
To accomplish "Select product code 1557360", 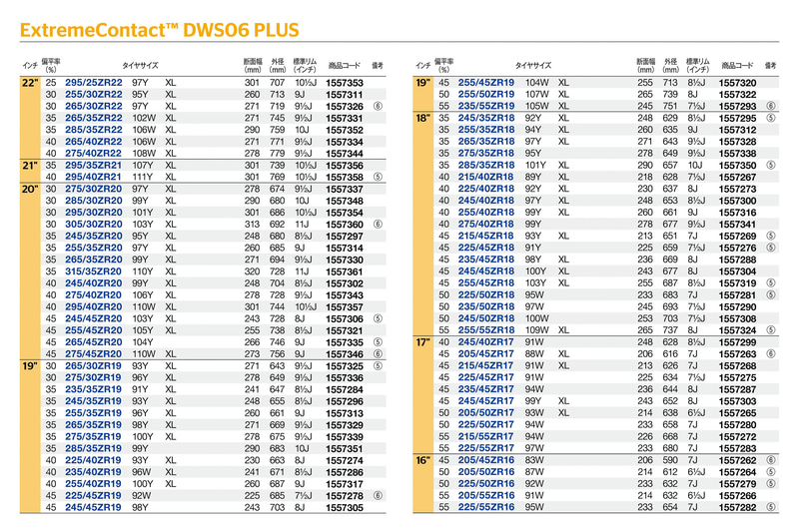I will (345, 225).
